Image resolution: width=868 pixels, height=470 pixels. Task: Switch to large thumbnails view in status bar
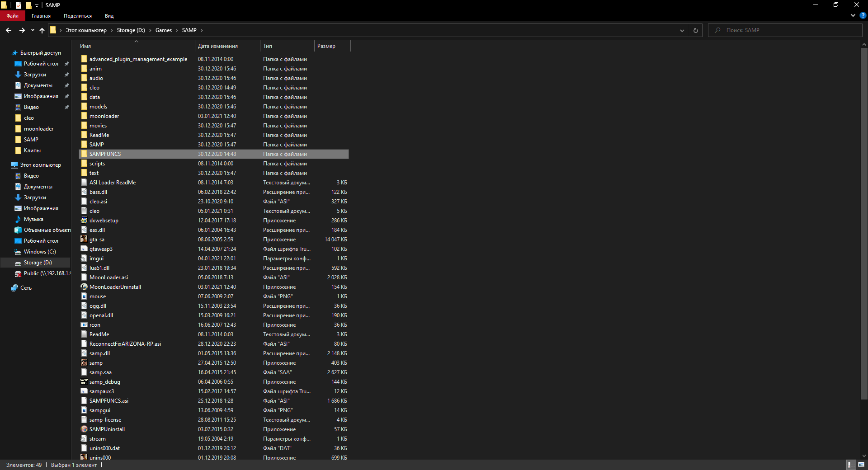pyautogui.click(x=861, y=465)
